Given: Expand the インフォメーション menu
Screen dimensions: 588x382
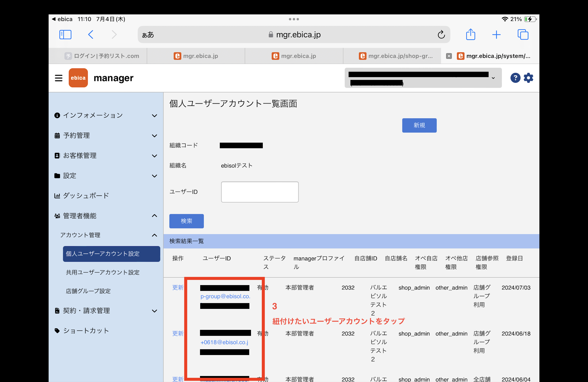Looking at the screenshot, I should click(106, 115).
